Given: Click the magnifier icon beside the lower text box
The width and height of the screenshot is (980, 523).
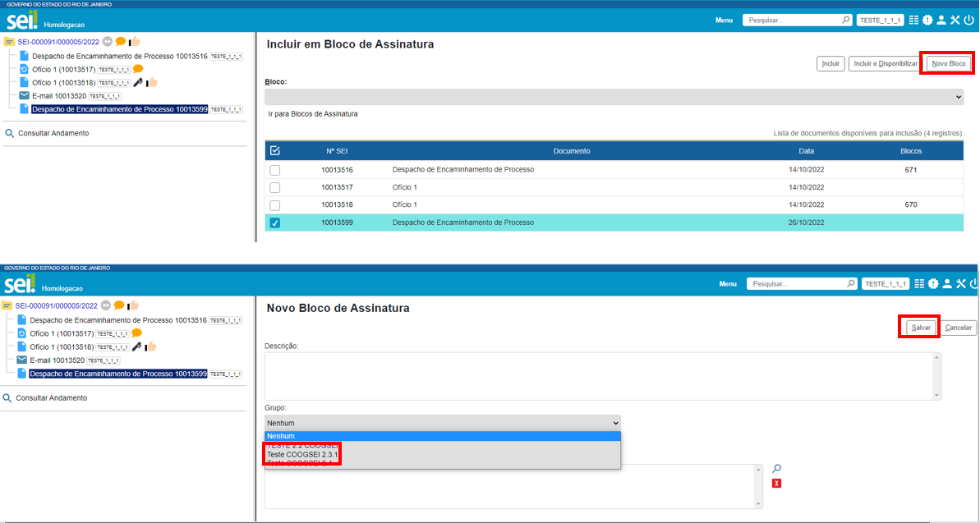Looking at the screenshot, I should 776,469.
